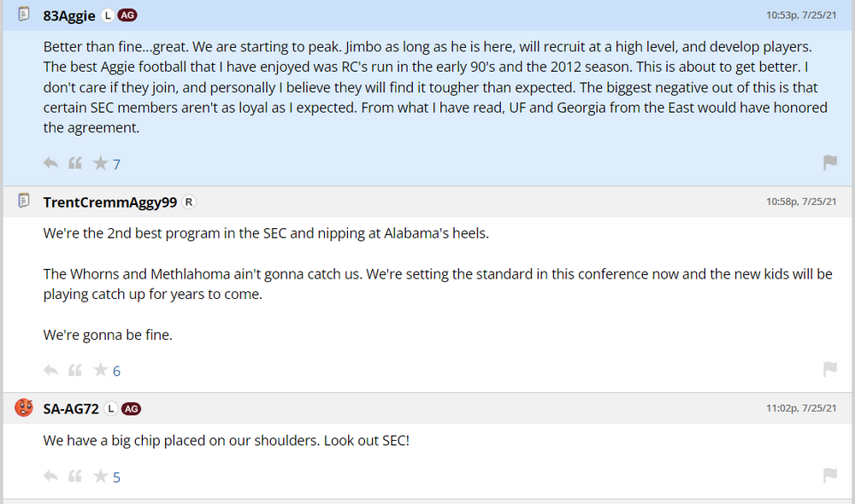Star 83Aggie's post with 7 stars

tap(101, 163)
